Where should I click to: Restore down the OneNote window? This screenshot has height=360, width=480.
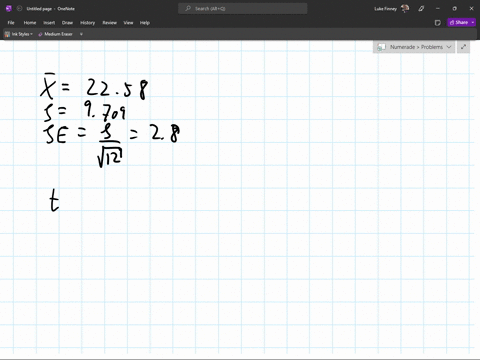click(454, 9)
